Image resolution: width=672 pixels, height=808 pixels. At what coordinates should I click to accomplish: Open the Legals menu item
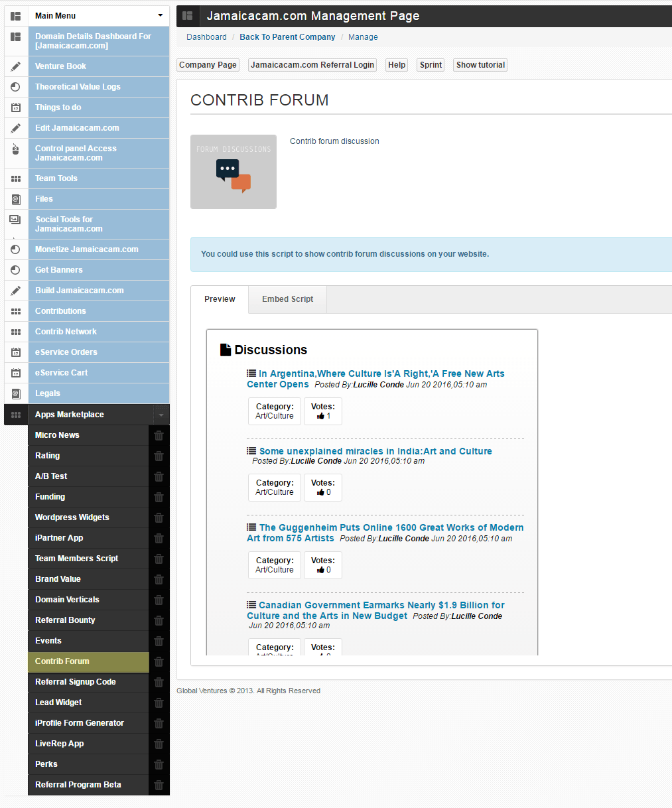(99, 393)
